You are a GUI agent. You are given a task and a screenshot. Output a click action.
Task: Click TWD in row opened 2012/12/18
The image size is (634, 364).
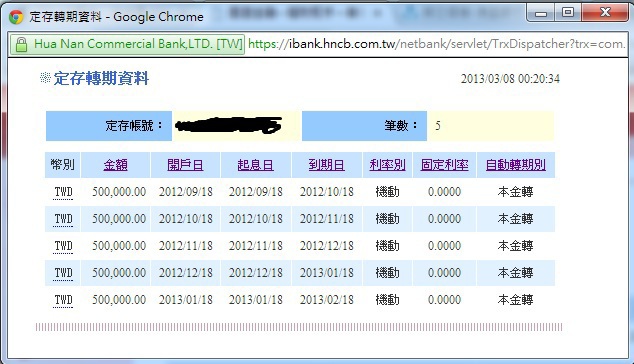point(63,273)
